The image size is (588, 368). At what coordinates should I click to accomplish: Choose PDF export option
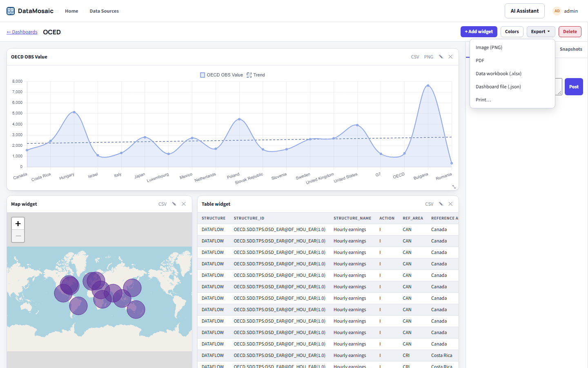(512, 61)
